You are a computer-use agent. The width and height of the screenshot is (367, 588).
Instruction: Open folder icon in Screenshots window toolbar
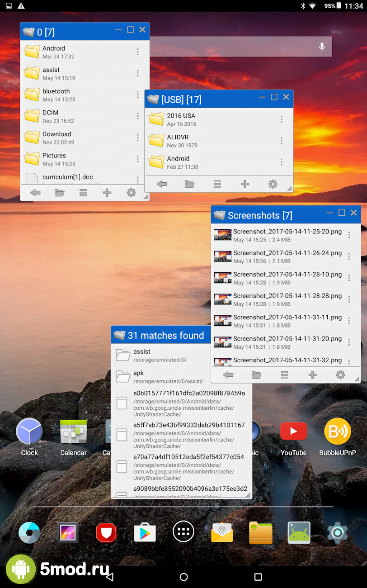(x=256, y=375)
